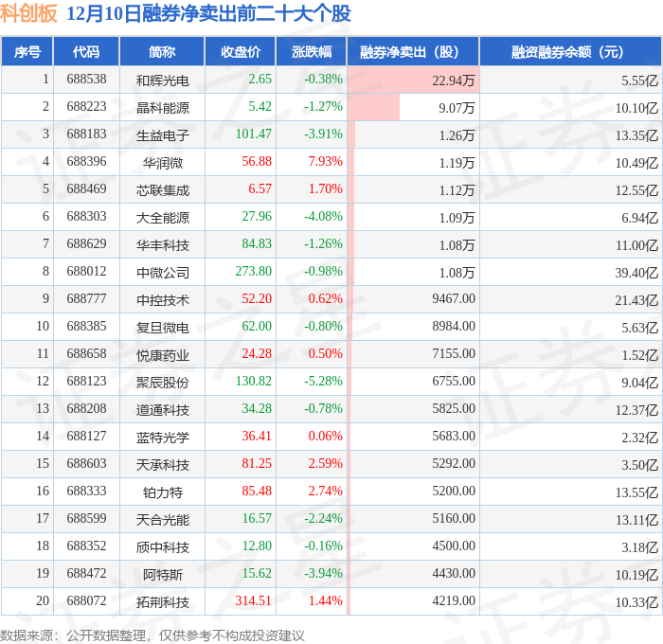The image size is (663, 644).
Task: Select stock name 悦康药业
Action: 162,355
